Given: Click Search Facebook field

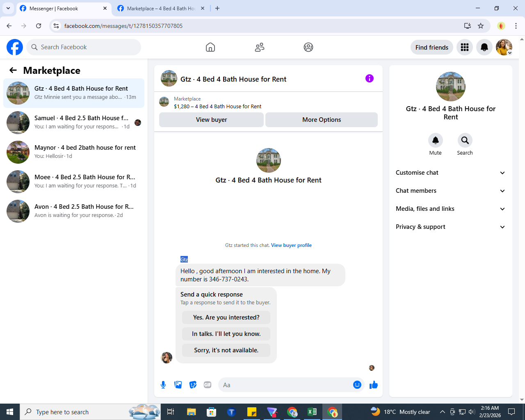Looking at the screenshot, I should point(84,47).
